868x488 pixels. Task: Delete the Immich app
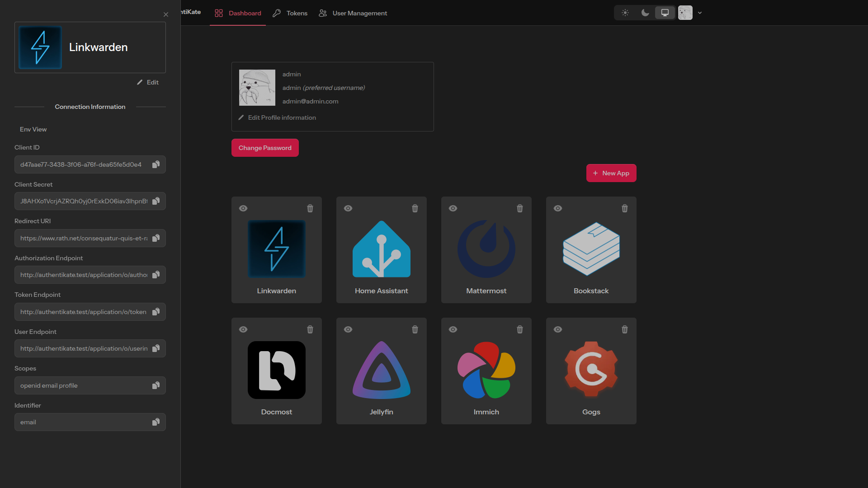point(520,329)
